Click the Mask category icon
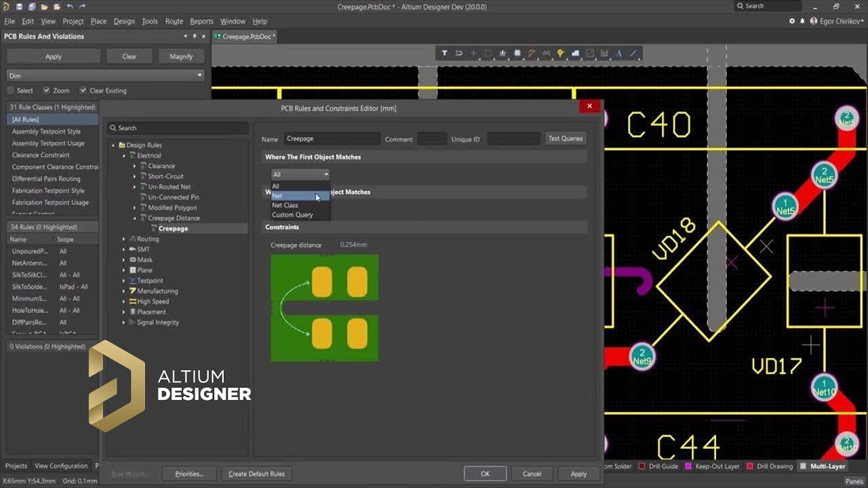Viewport: 868px width, 488px height. pyautogui.click(x=133, y=260)
